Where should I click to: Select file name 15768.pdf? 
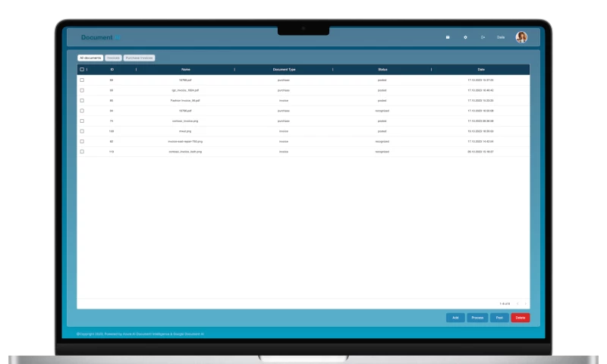(x=185, y=80)
